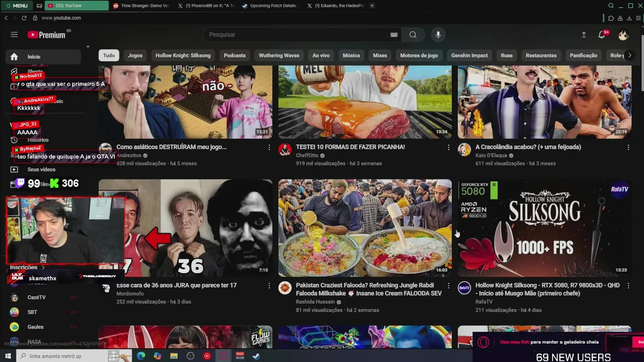Screen dimensions: 644x362
Task: Open options for PICANHA video
Action: 449,147
